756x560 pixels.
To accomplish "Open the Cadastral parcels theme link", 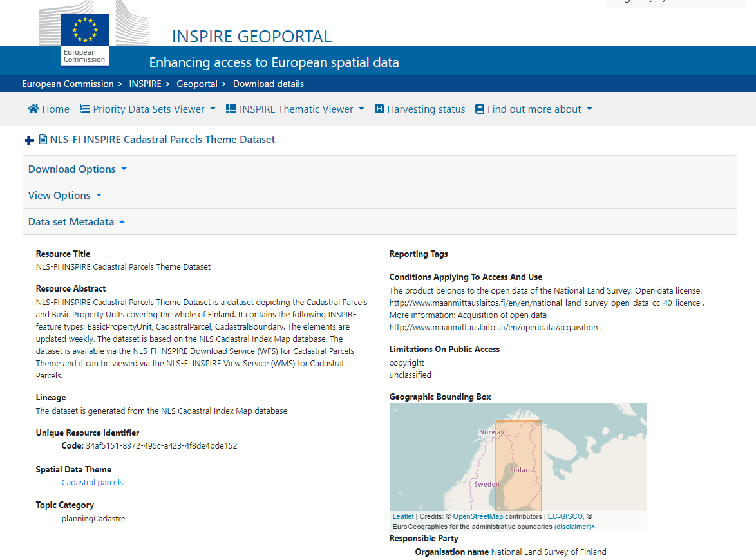I will (x=92, y=483).
